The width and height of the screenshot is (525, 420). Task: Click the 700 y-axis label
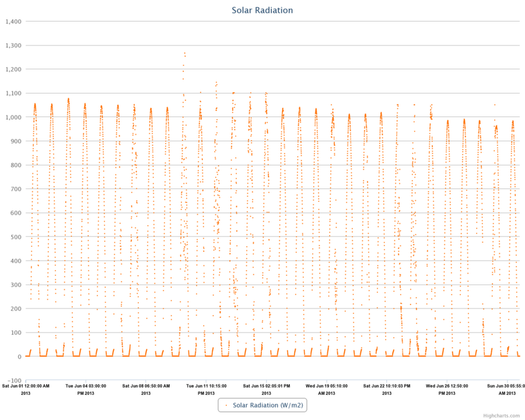pyautogui.click(x=16, y=189)
